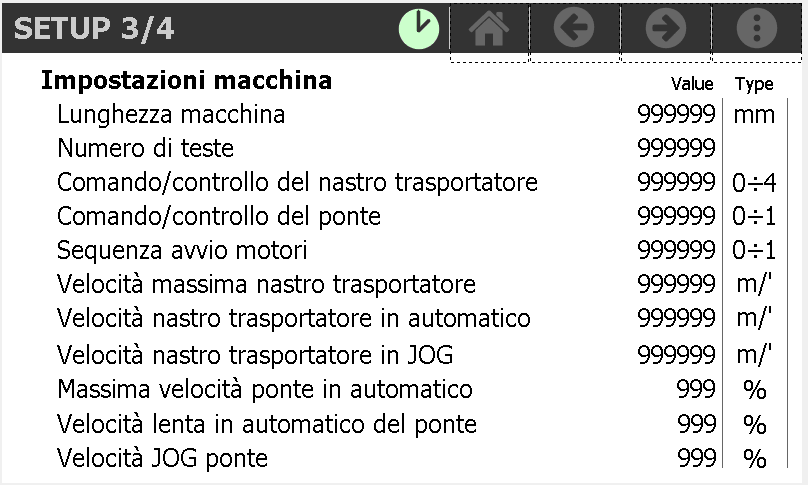Viewport: 808px width, 485px height.
Task: Navigate to the previous setup page
Action: tap(574, 30)
